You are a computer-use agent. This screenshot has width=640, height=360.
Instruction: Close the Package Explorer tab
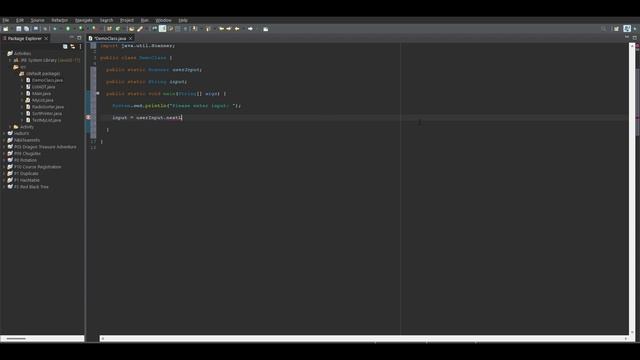tap(46, 38)
